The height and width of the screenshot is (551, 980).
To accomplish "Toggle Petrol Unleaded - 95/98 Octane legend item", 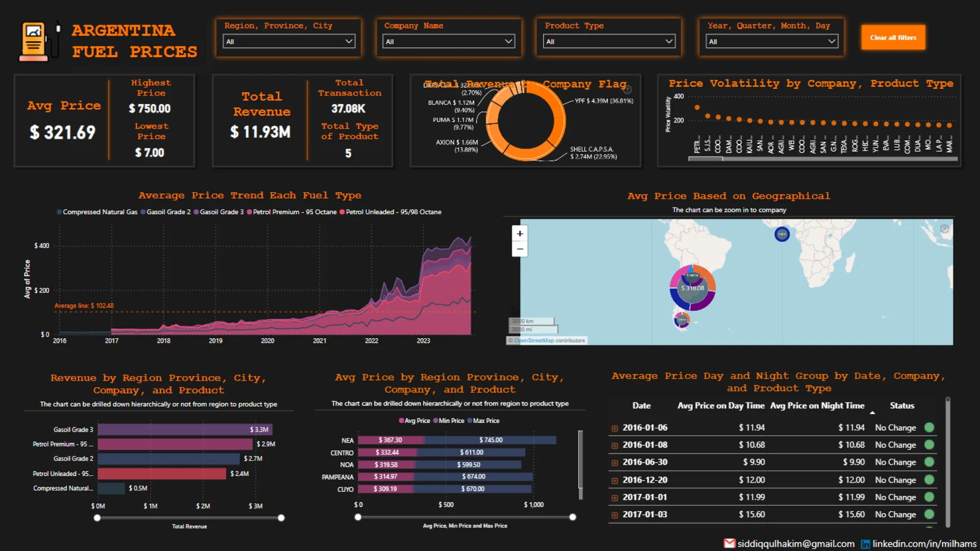I will click(390, 212).
